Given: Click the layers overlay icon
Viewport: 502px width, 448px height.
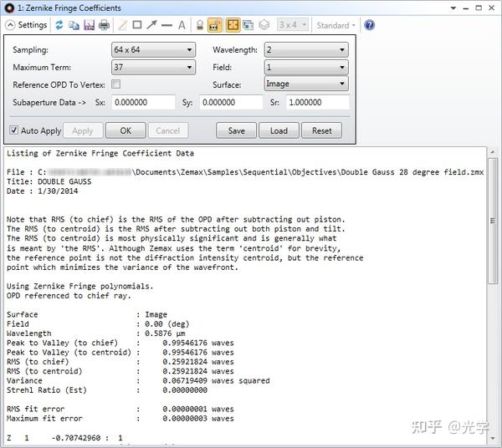Looking at the screenshot, I should [264, 25].
